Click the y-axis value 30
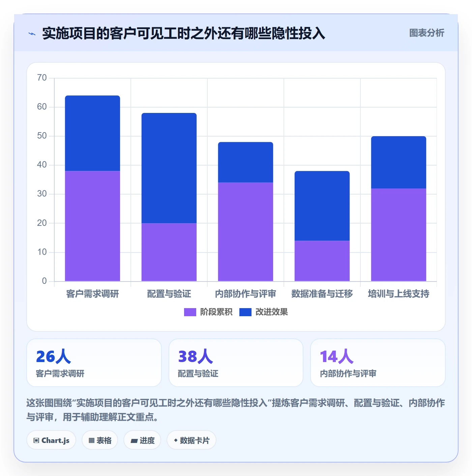The image size is (472, 476). pos(42,194)
